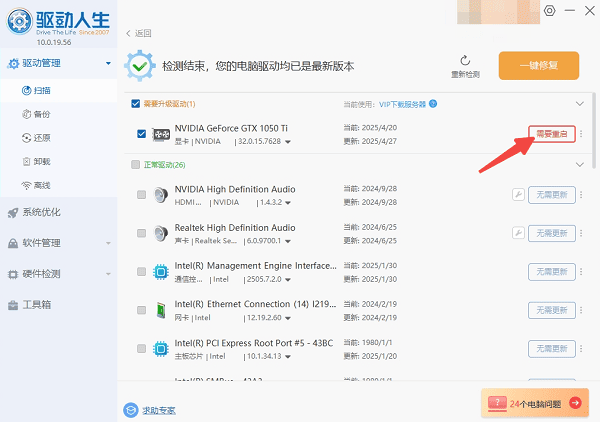This screenshot has width=600, height=422.
Task: Click the 返回 back link
Action: (139, 34)
